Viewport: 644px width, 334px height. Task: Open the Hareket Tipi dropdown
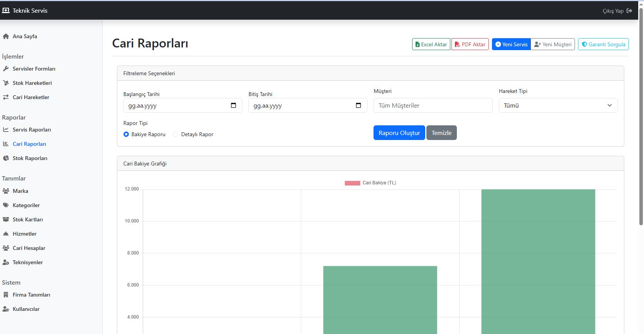(x=558, y=105)
